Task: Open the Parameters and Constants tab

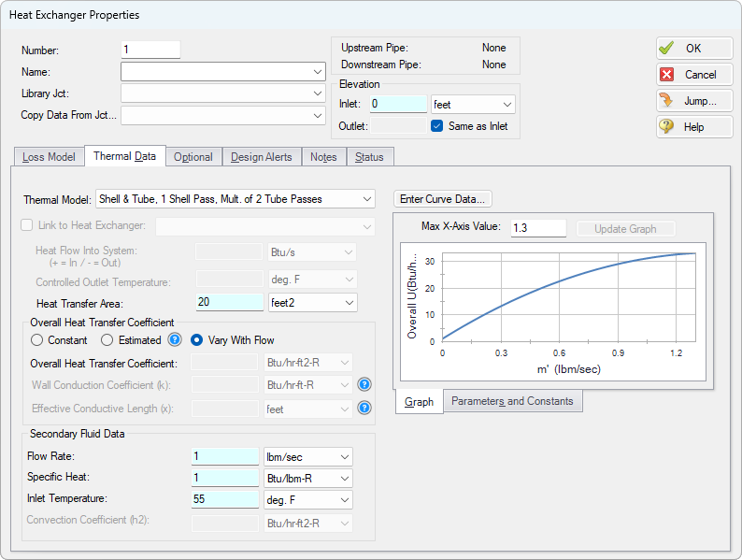Action: [512, 401]
